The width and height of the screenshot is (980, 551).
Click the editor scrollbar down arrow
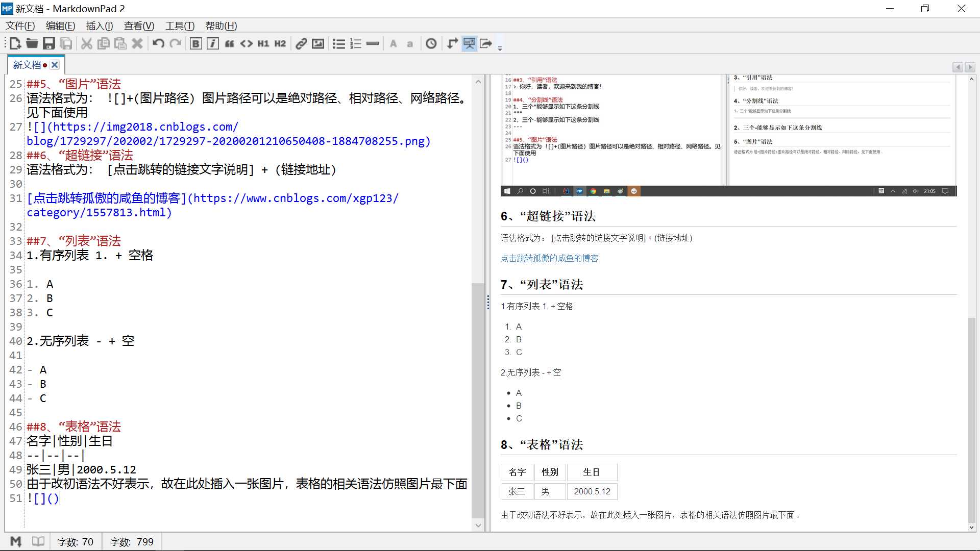tap(478, 525)
